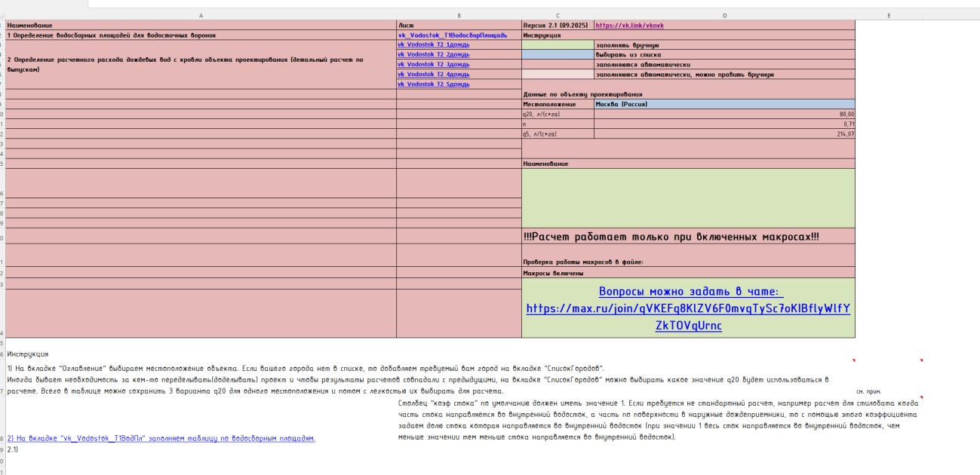980x475 pixels.
Task: Select the q5 value cell 214,07
Action: pyautogui.click(x=724, y=133)
